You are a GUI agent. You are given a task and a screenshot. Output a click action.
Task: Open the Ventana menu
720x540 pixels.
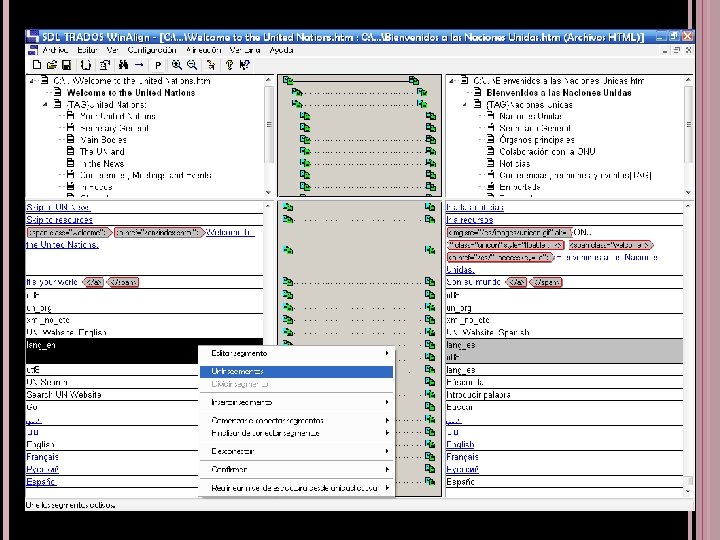coord(245,50)
